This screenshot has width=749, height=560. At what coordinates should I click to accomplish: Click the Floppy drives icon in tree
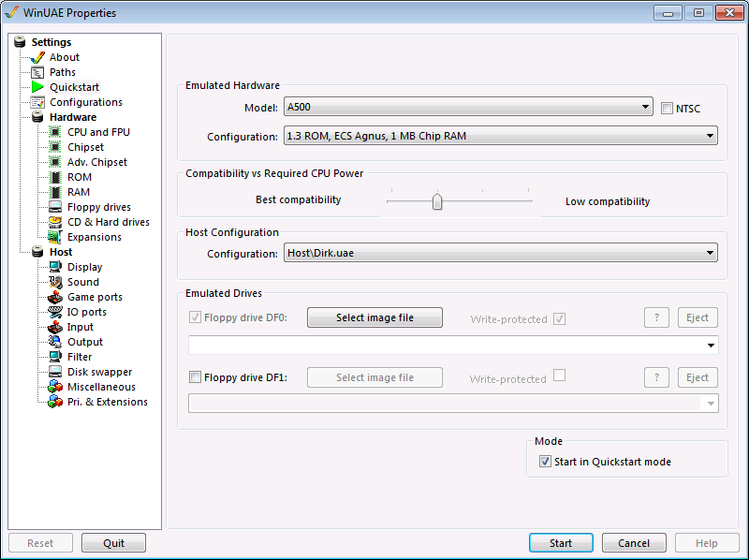pyautogui.click(x=55, y=207)
